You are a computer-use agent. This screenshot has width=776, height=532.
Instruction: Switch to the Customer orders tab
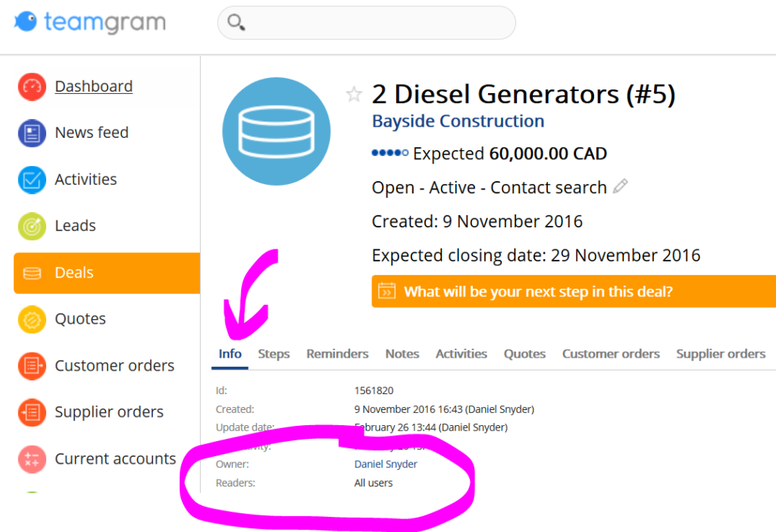pos(611,354)
